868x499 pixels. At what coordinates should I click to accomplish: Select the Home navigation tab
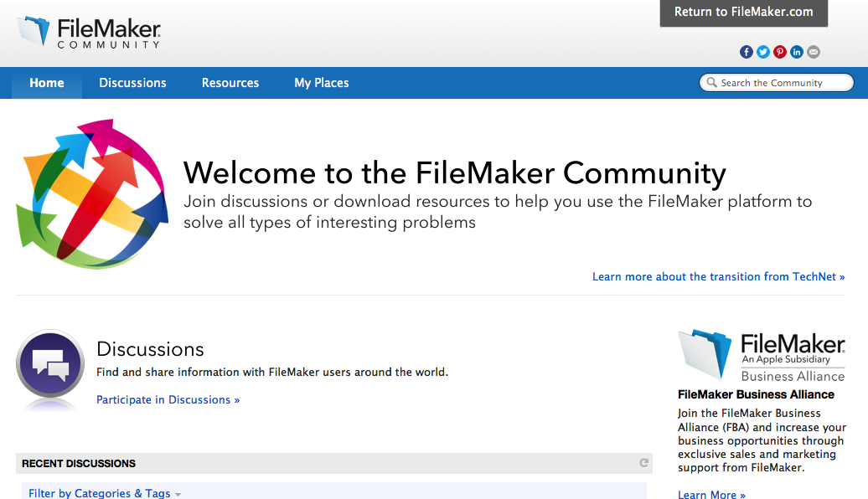tap(47, 83)
